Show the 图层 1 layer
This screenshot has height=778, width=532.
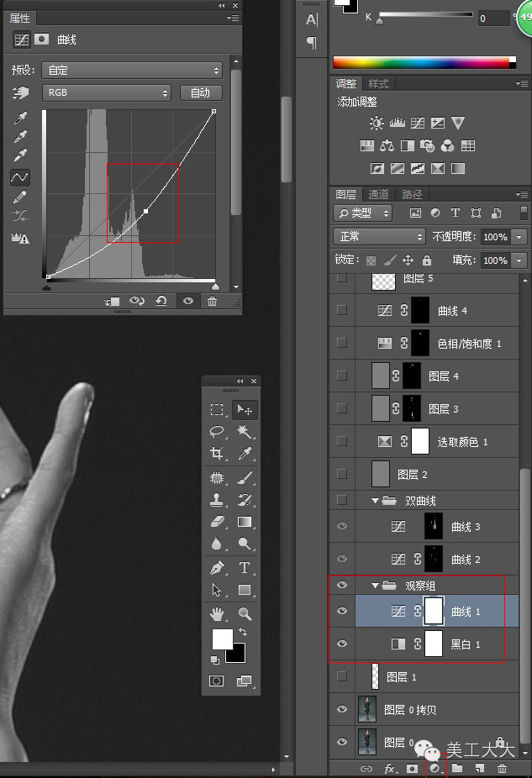[x=342, y=675]
